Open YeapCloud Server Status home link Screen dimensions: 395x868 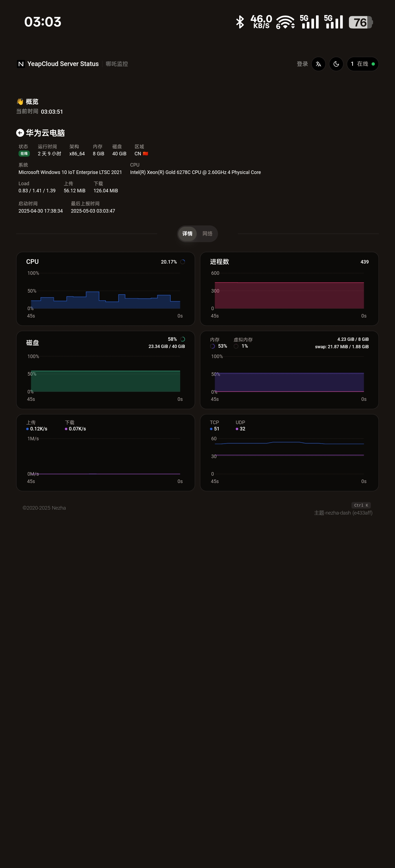coord(63,64)
